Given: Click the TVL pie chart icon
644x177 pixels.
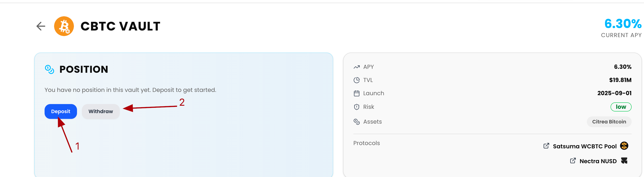Looking at the screenshot, I should click(356, 80).
